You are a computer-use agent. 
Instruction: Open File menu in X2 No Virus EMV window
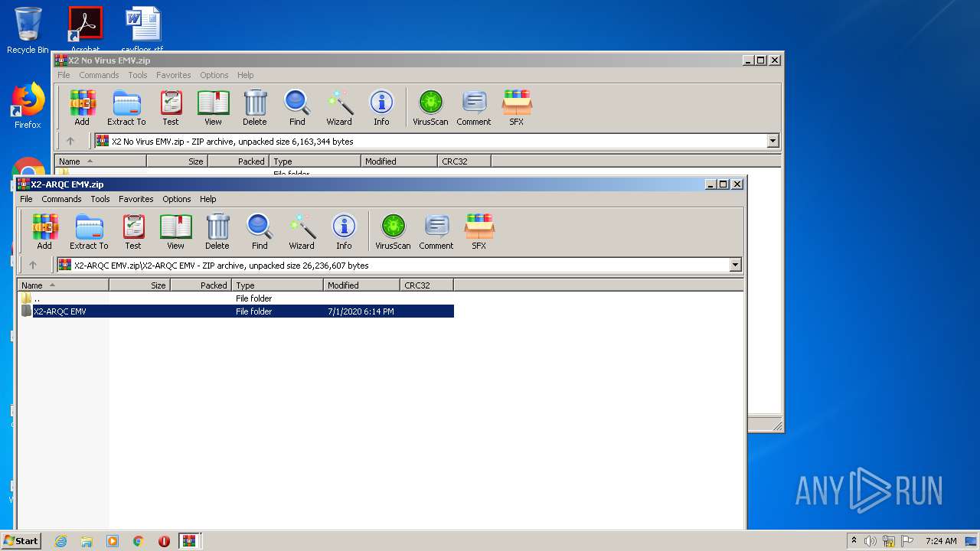point(64,75)
